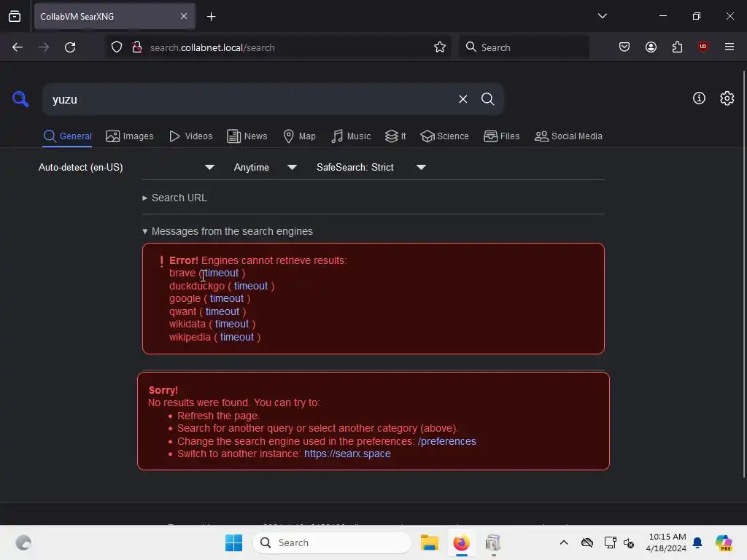Screen dimensions: 747x560
Task: Select the General category tab
Action: click(67, 136)
